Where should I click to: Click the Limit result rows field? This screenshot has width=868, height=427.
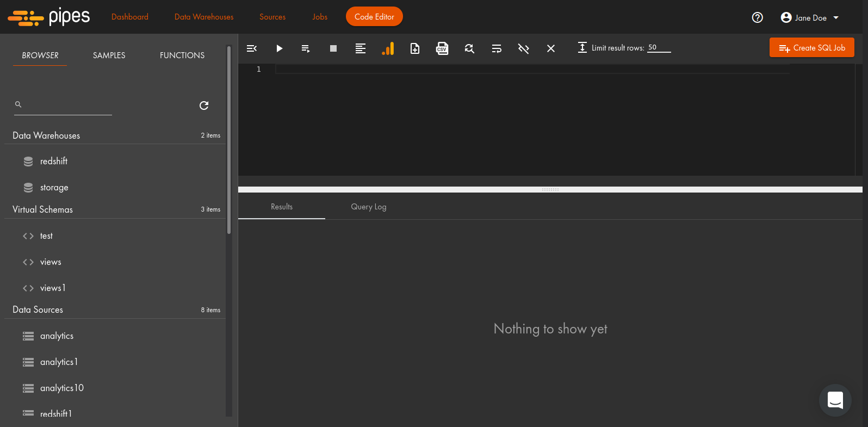tap(659, 48)
